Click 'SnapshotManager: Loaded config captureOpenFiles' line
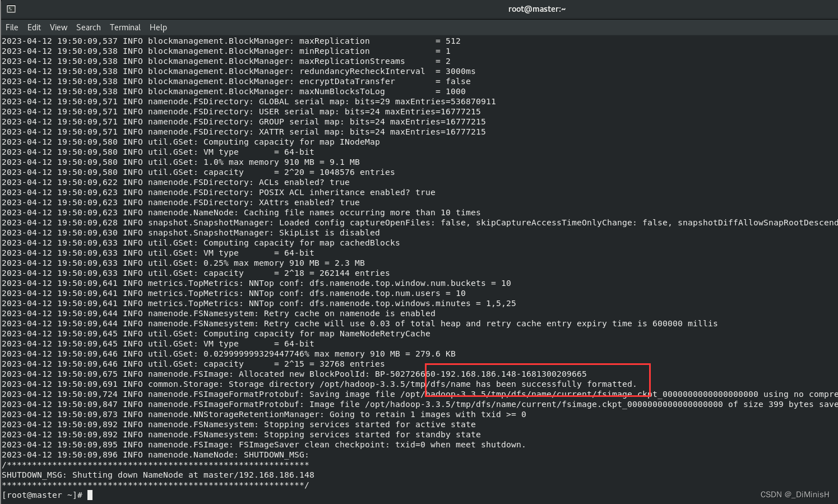 tap(420, 223)
